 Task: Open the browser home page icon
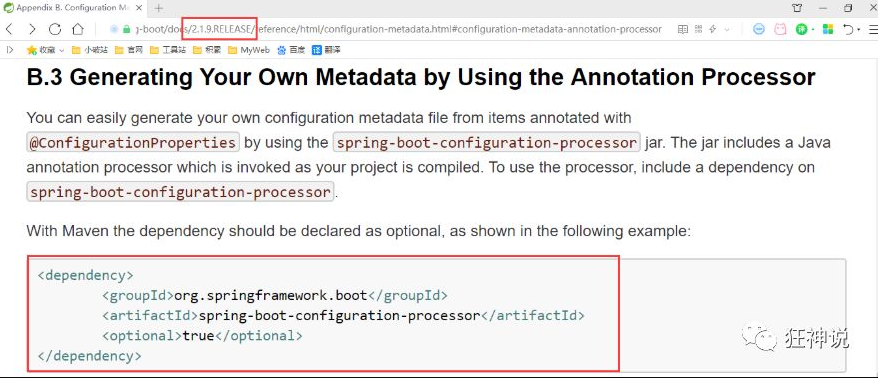click(x=78, y=29)
